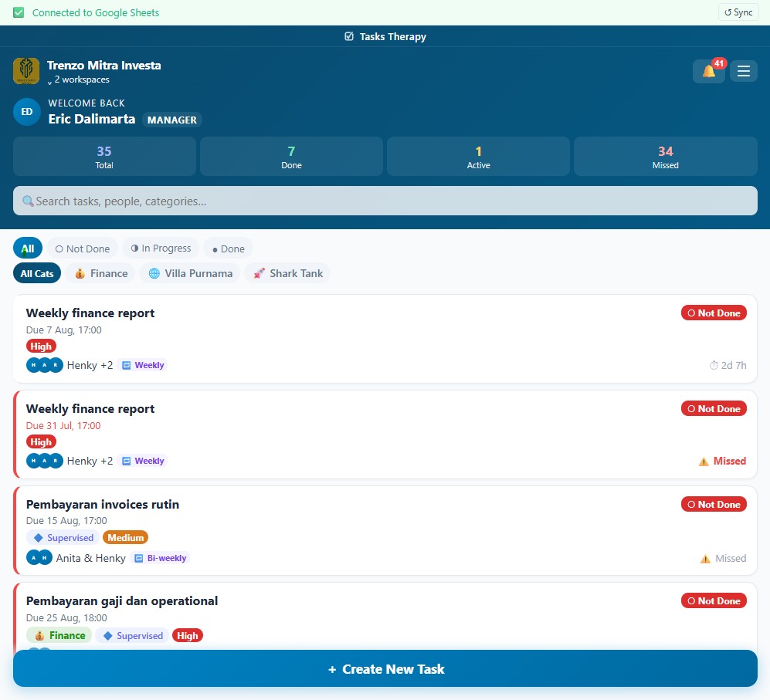Show the 7 Done tasks card
Image resolution: width=770 pixels, height=700 pixels.
(x=291, y=157)
